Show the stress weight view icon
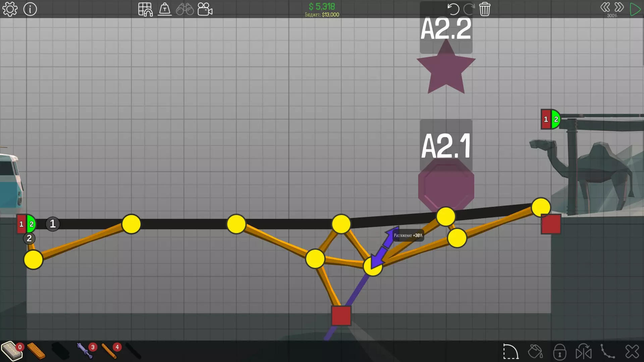 click(x=165, y=9)
